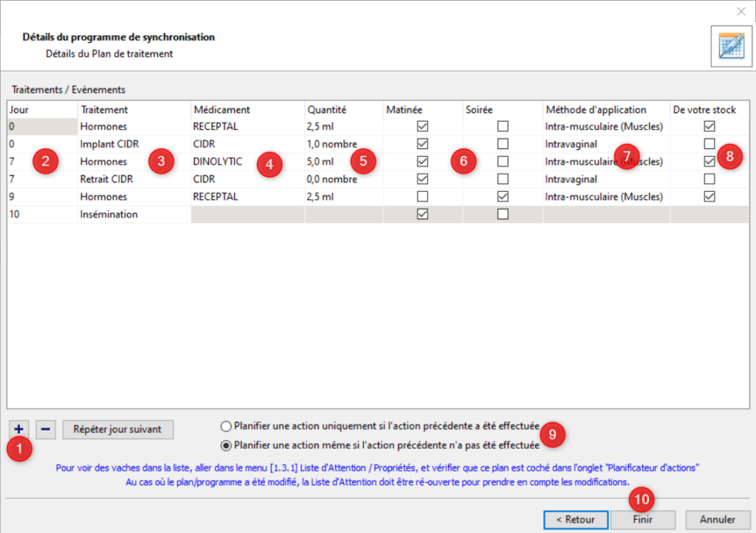756x533 pixels.
Task: Go back with the Retour button
Action: click(576, 519)
